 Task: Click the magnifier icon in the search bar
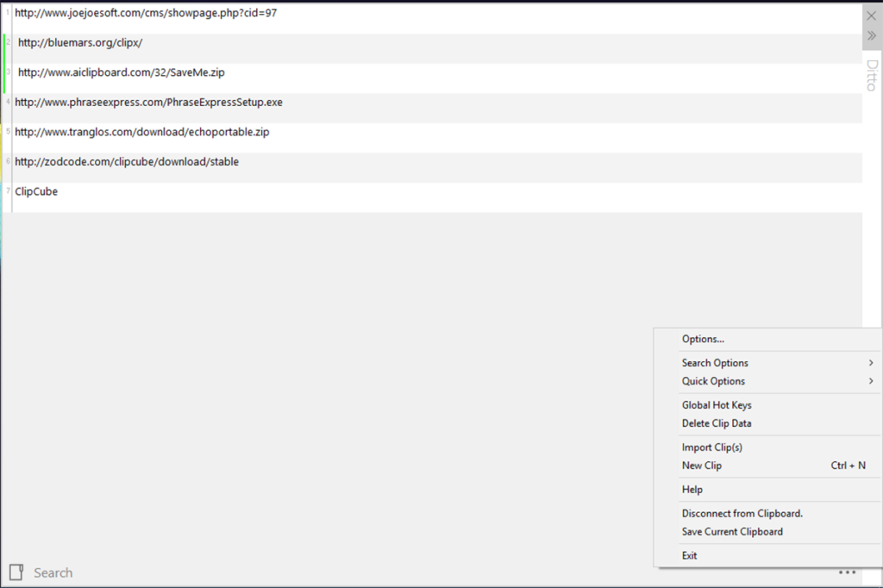point(18,572)
